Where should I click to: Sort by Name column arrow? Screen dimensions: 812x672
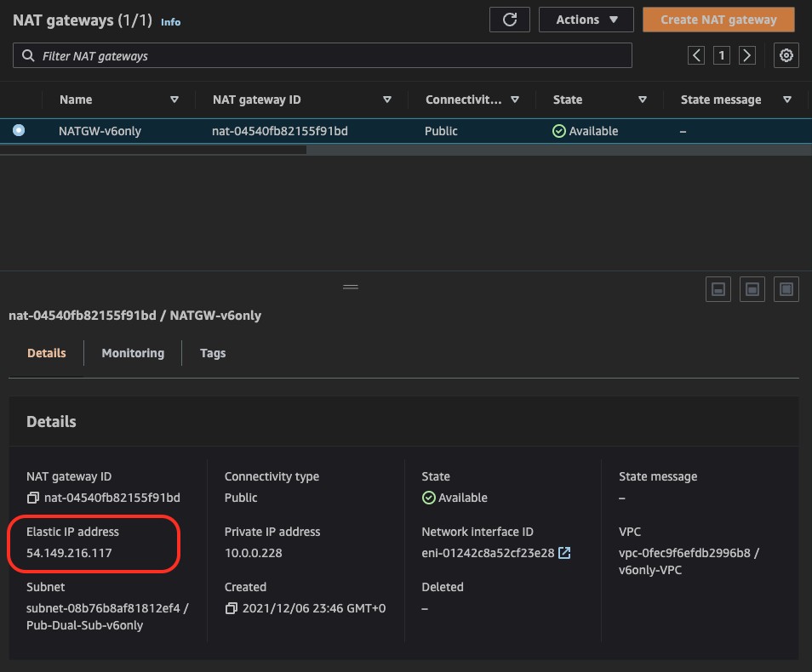(174, 100)
